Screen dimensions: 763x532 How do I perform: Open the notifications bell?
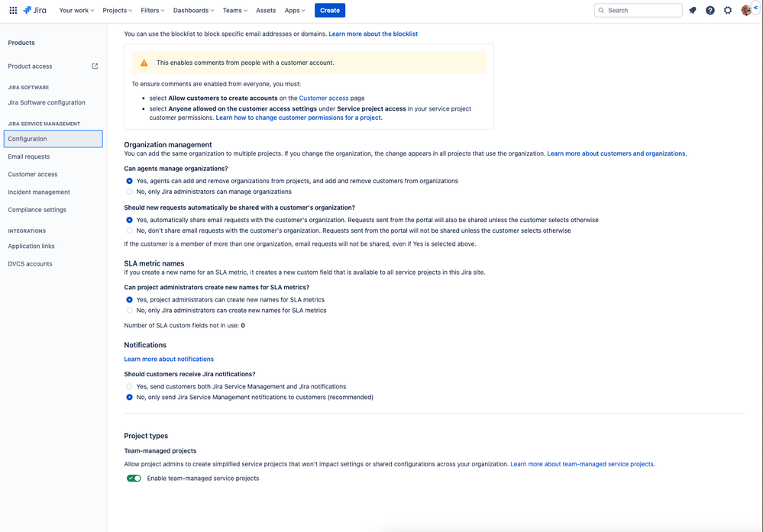(x=693, y=10)
